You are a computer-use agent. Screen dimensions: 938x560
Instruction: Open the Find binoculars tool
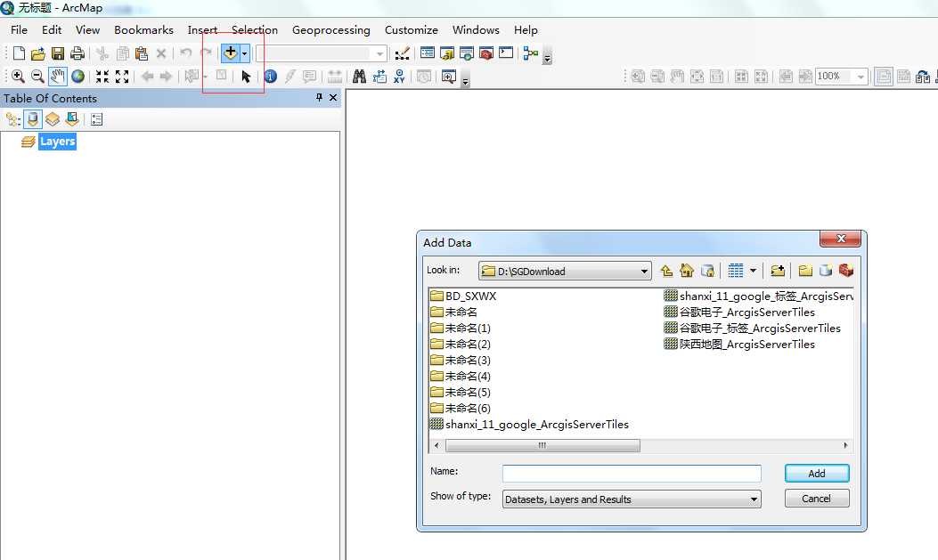tap(359, 77)
